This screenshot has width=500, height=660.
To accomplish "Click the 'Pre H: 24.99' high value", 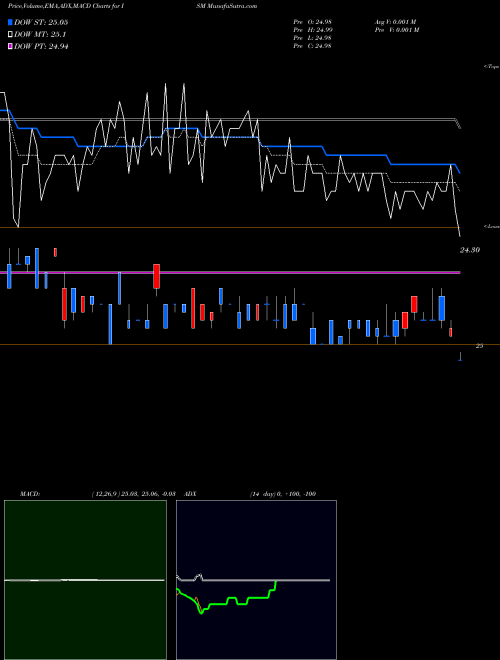I will click(x=312, y=30).
